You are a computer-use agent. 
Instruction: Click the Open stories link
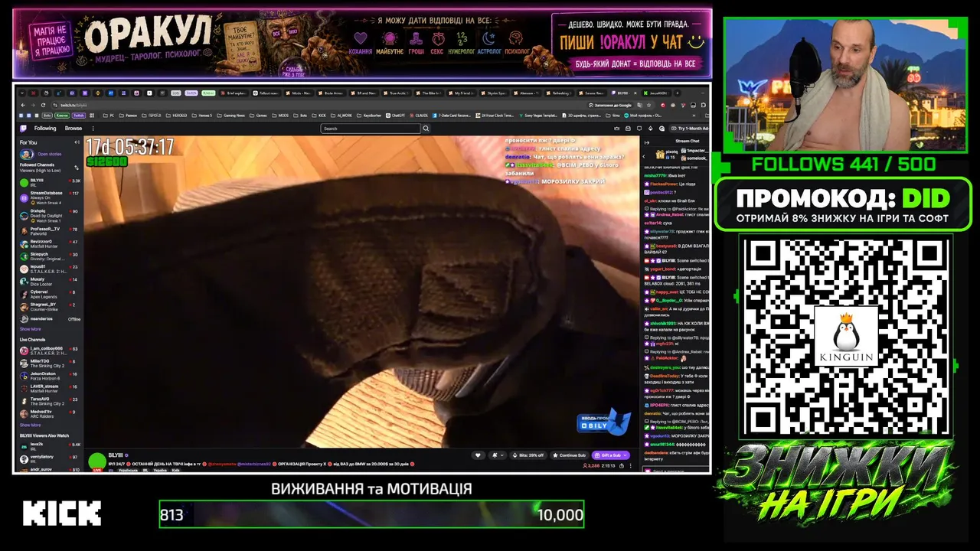click(49, 154)
